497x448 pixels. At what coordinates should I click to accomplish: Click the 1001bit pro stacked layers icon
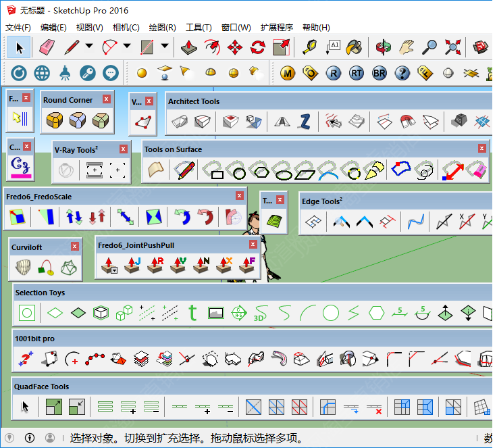click(141, 359)
